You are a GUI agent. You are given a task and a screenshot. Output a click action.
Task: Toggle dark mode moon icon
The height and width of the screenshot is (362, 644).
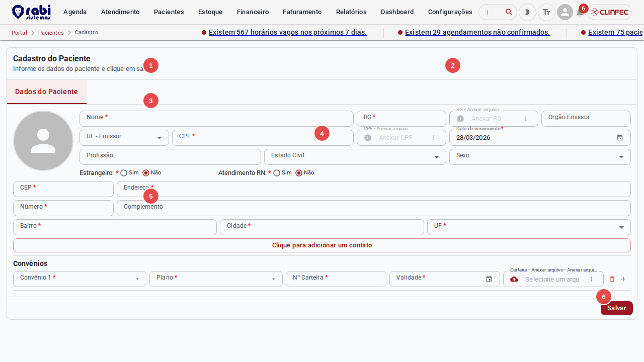click(x=527, y=12)
